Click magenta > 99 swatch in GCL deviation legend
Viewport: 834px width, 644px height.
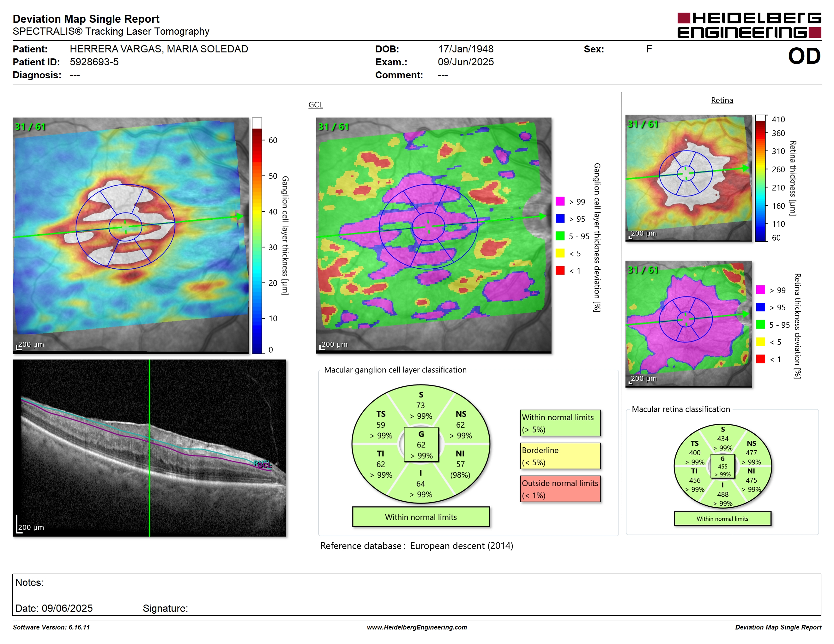[560, 201]
